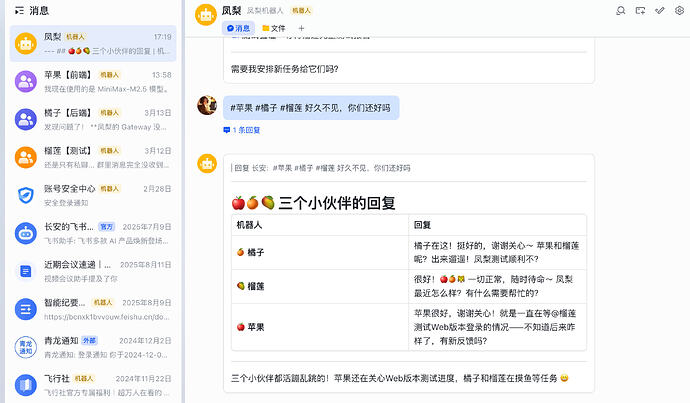Click 长安的飞书 robot avatar icon
The height and width of the screenshot is (403, 690).
26,234
